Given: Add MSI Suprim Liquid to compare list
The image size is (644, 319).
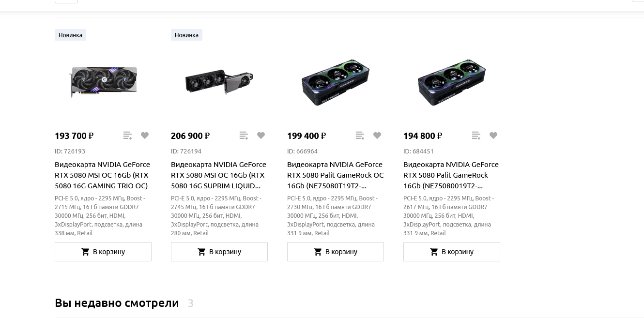Looking at the screenshot, I should pos(244,136).
